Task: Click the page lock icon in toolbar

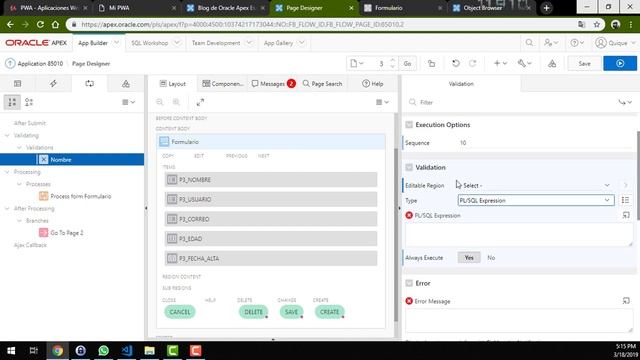Action: pyautogui.click(x=431, y=64)
